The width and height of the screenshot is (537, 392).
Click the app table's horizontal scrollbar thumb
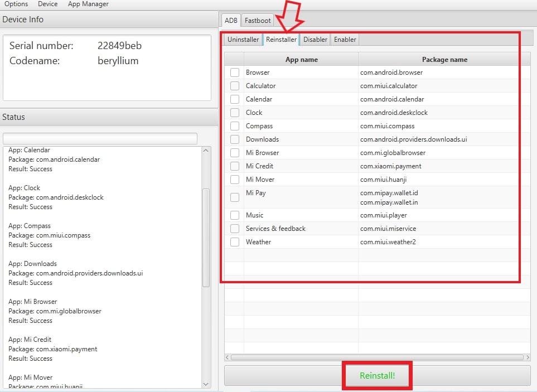tap(377, 357)
